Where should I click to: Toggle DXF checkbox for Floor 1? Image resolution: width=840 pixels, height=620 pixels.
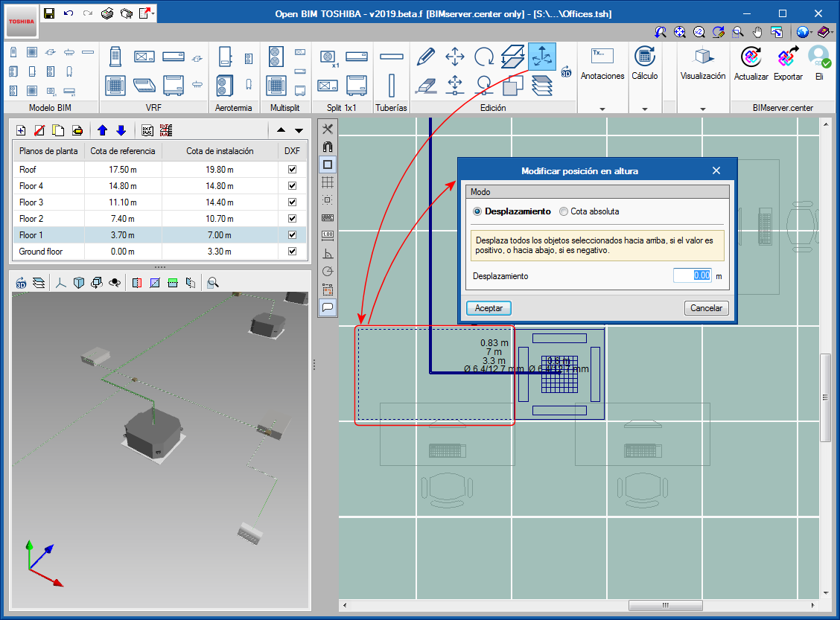[292, 235]
